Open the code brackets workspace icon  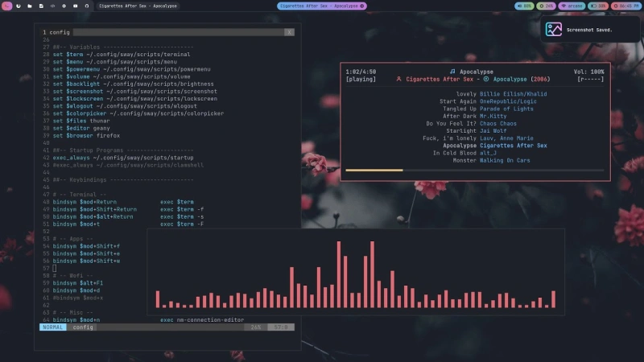[52, 6]
